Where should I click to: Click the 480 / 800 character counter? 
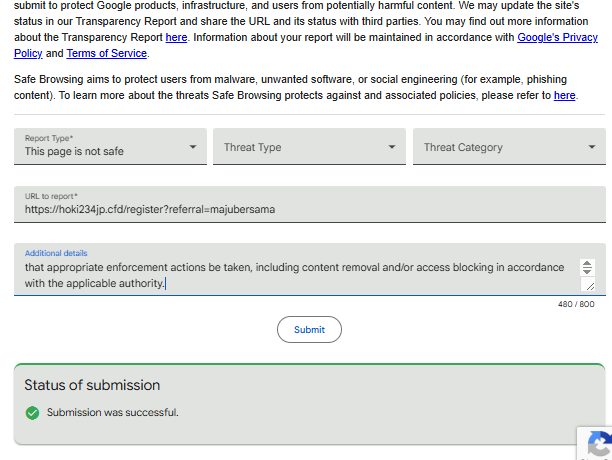pyautogui.click(x=576, y=304)
